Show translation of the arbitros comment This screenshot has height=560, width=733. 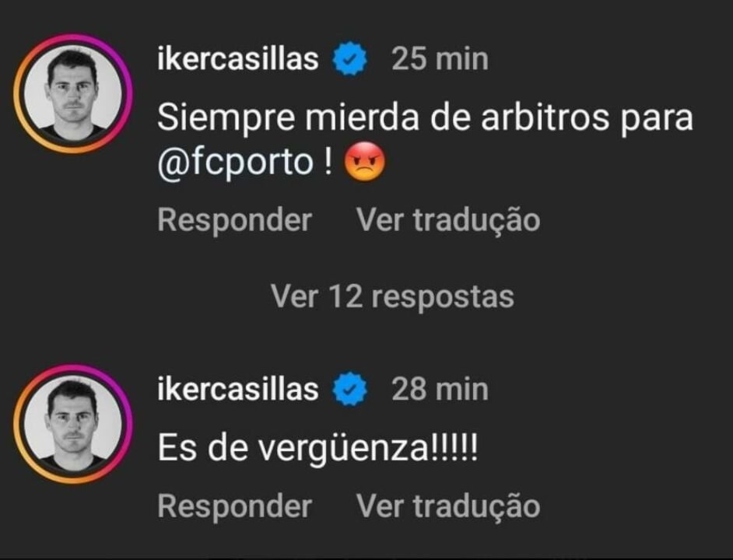(448, 220)
